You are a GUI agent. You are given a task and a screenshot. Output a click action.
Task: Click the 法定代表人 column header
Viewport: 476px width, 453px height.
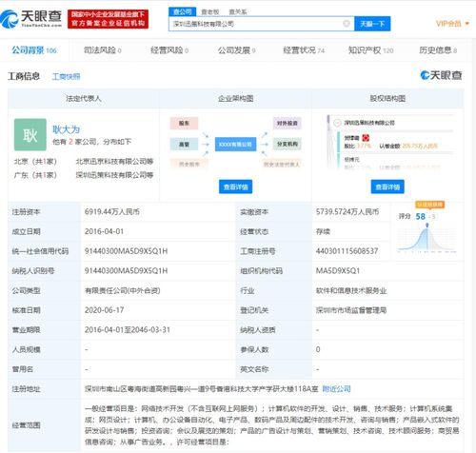point(84,98)
